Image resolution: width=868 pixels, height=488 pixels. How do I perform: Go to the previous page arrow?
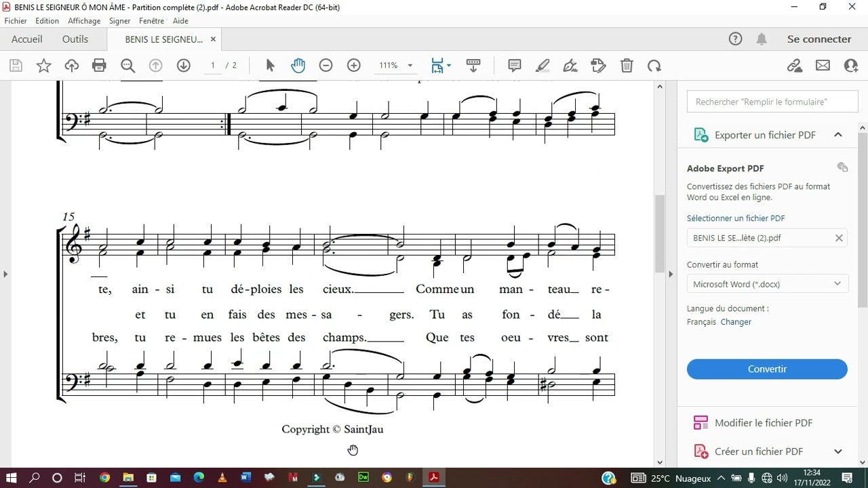[x=155, y=66]
